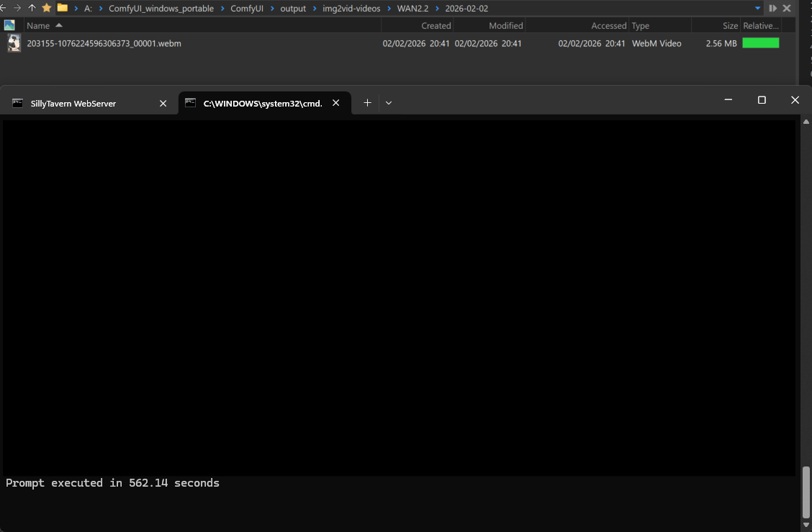Select the 203155-1076224596306373_00001.webm file
This screenshot has height=532, width=812.
click(x=104, y=43)
